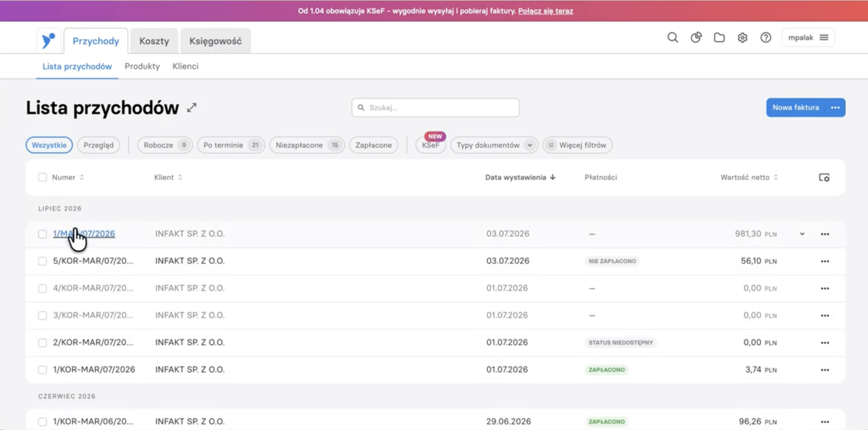The height and width of the screenshot is (430, 868).
Task: Open the documents folder icon
Action: click(720, 37)
